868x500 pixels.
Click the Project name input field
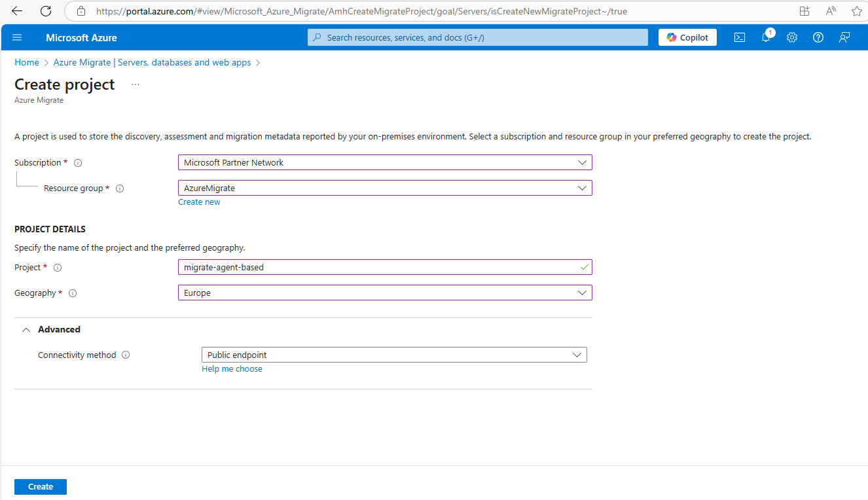[385, 267]
